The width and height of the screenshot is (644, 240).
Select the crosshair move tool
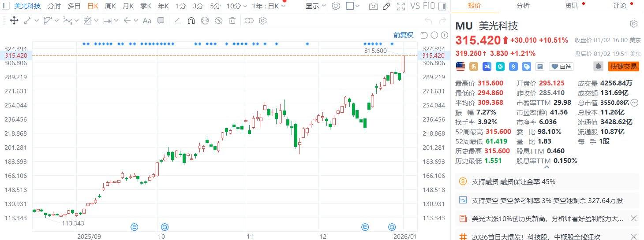click(14, 20)
